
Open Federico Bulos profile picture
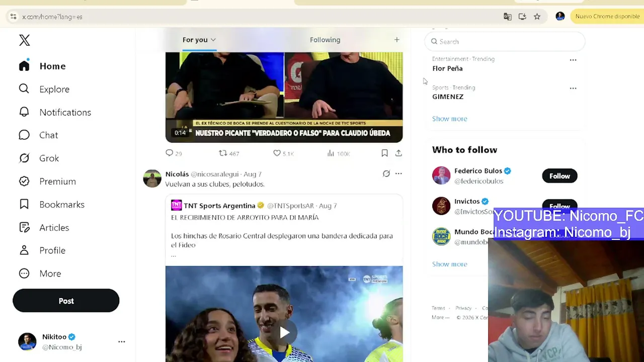441,175
